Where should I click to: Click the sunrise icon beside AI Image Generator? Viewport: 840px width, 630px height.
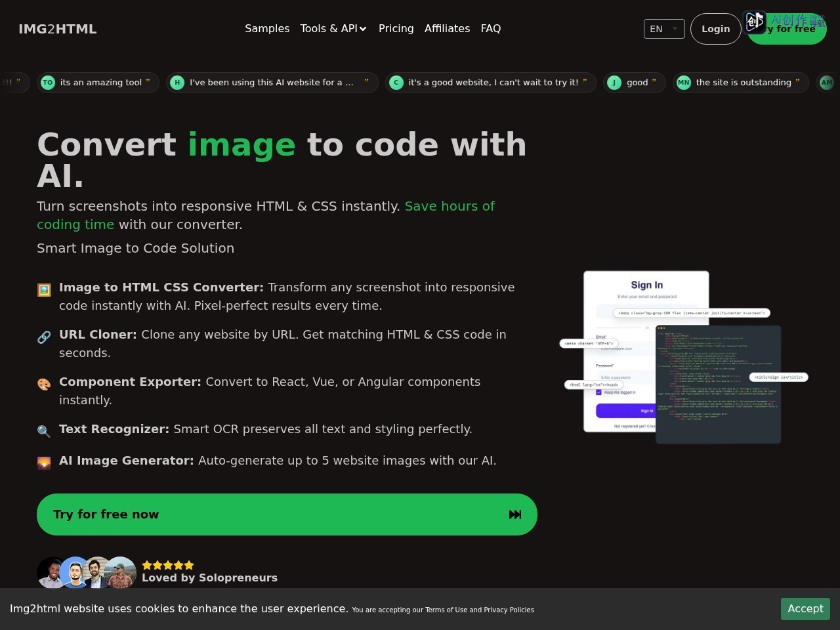click(x=44, y=463)
